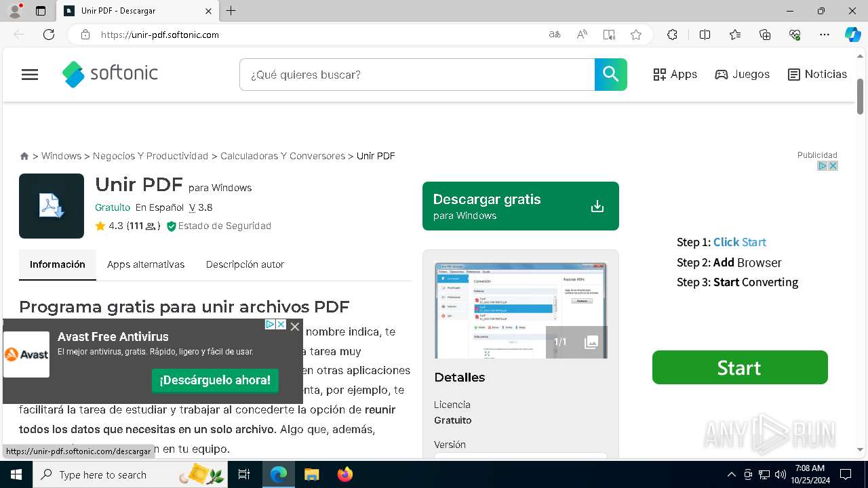This screenshot has height=488, width=868.
Task: Open immersive reader icon
Action: (x=609, y=35)
